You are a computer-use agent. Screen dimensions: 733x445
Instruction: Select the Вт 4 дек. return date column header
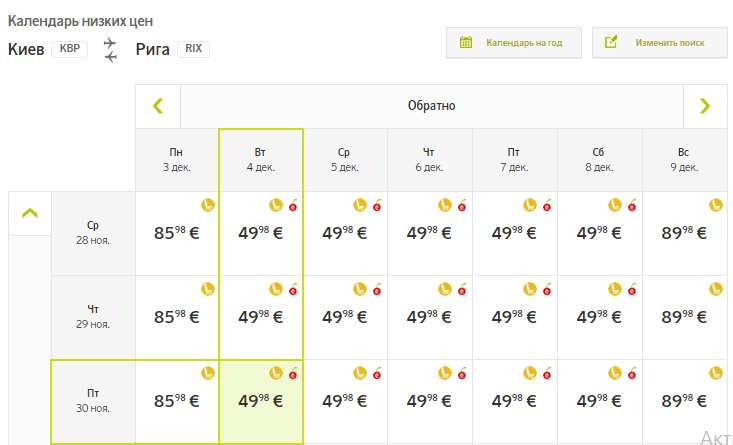point(260,160)
